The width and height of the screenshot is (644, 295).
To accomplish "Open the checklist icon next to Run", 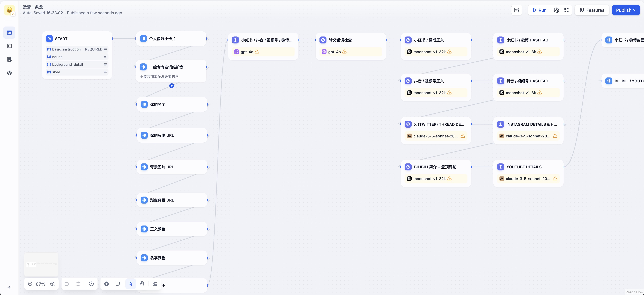I will (566, 10).
